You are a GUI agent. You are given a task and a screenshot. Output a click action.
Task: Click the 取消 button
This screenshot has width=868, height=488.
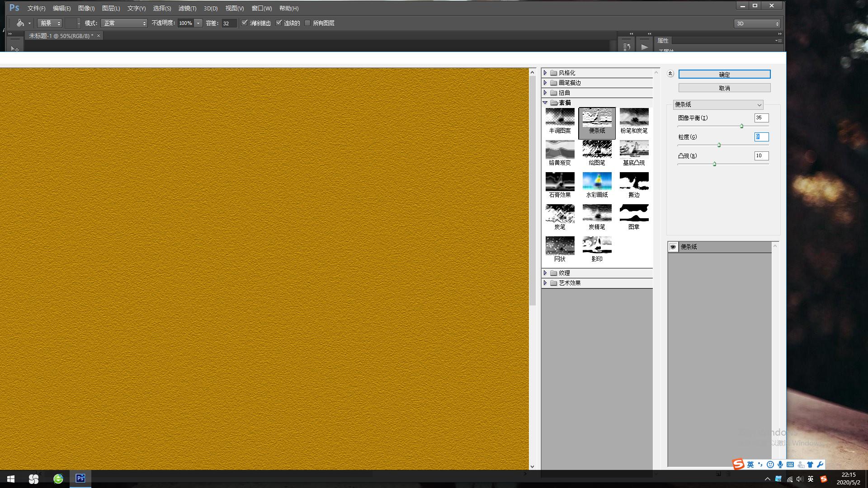click(x=724, y=88)
